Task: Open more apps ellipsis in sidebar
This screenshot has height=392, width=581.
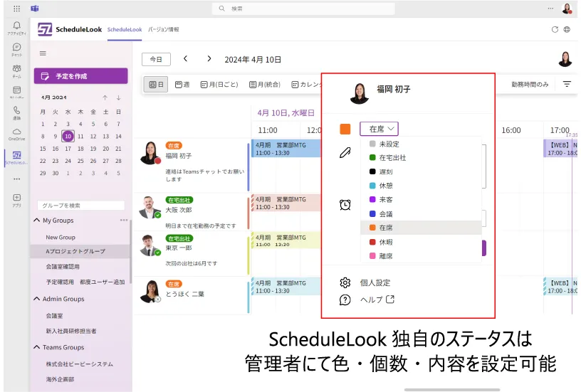Action: (16, 179)
